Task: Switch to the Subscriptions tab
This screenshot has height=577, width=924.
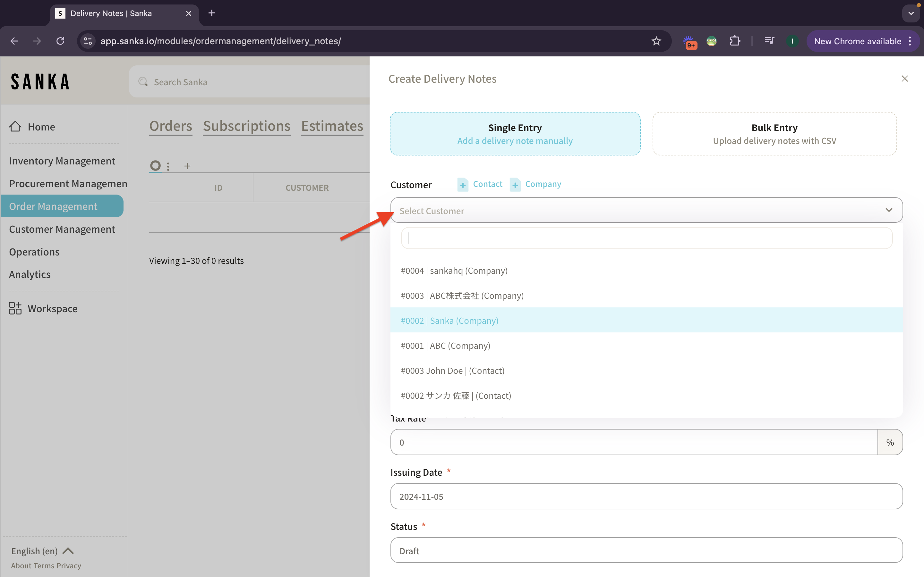Action: click(246, 126)
